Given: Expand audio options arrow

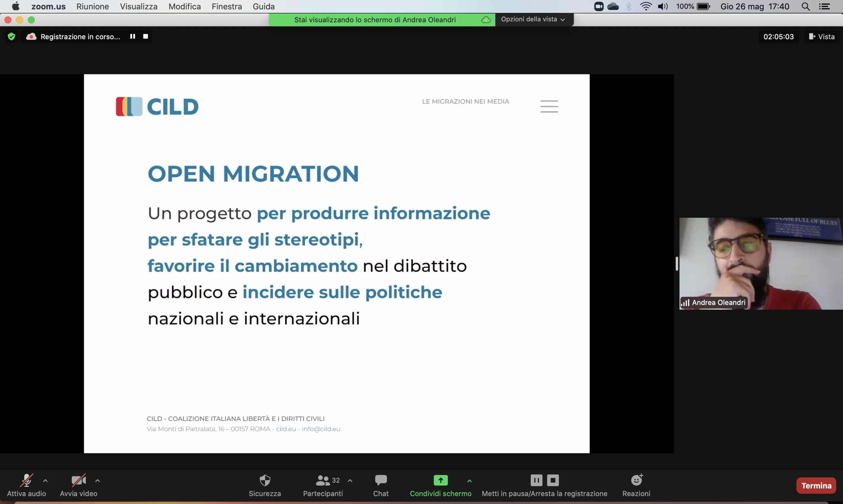Looking at the screenshot, I should [x=45, y=481].
